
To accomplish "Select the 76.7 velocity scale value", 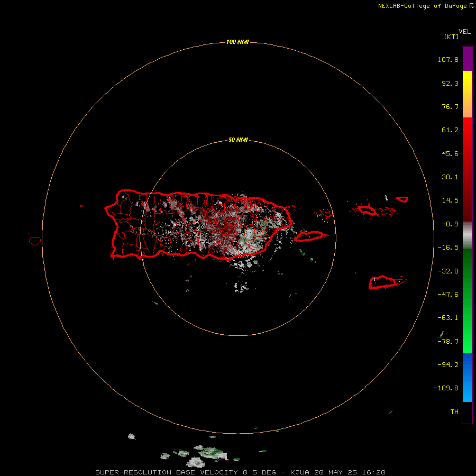I will point(450,106).
